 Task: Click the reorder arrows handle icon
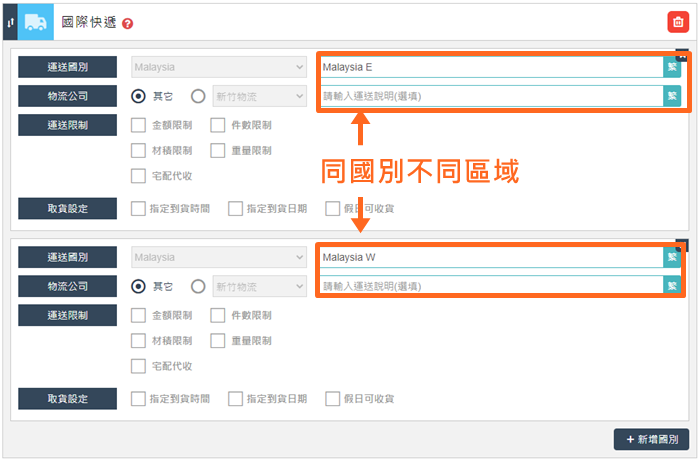coord(10,22)
